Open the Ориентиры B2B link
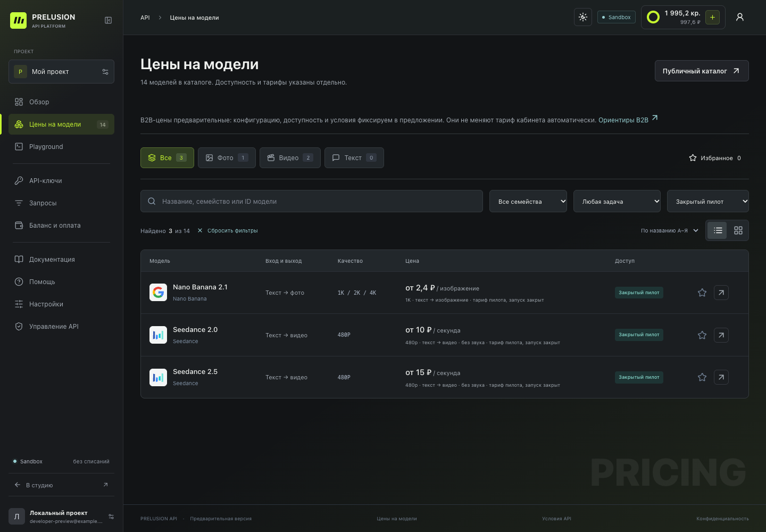Image resolution: width=766 pixels, height=532 pixels. (628, 120)
